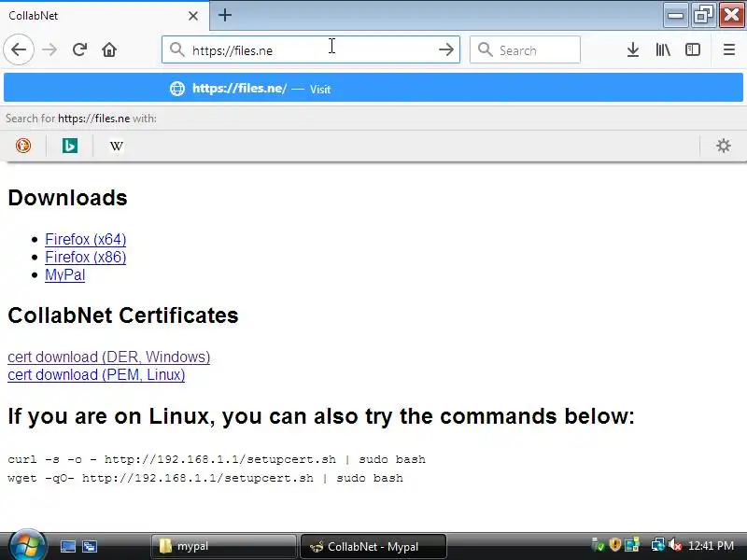Select the CollabNet tab
This screenshot has width=747, height=560.
pyautogui.click(x=105, y=16)
